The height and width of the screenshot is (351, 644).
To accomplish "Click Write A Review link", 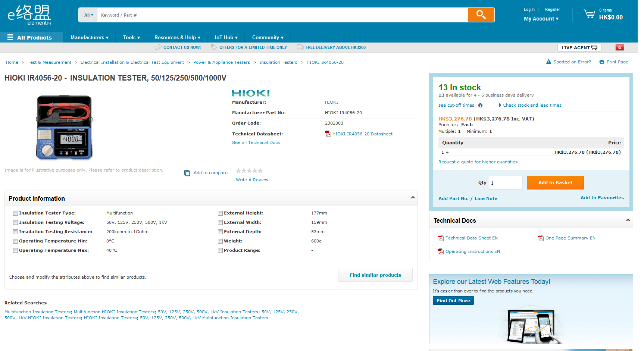I will (252, 180).
